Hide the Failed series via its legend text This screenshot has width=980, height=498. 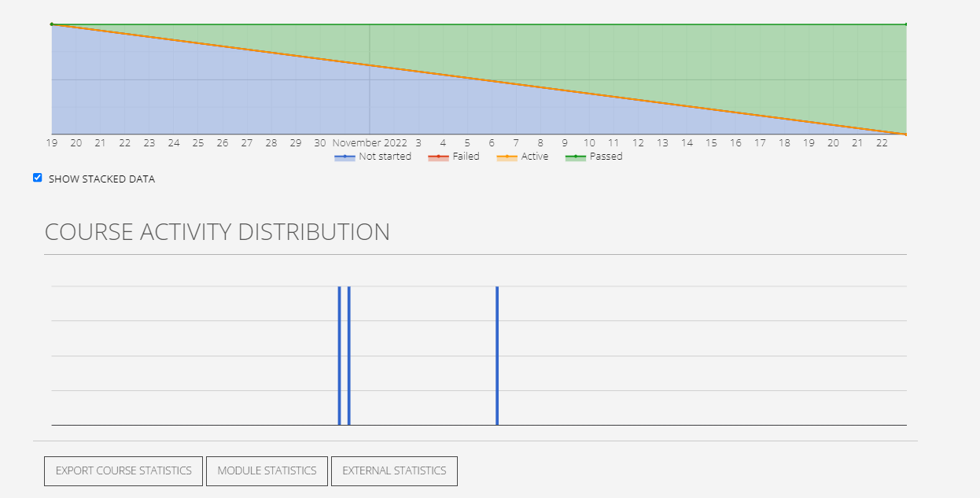(466, 157)
